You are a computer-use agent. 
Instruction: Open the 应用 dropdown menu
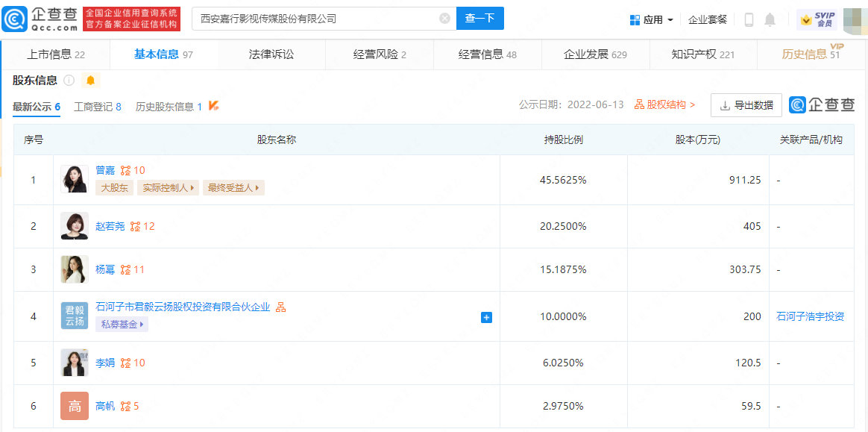click(651, 19)
